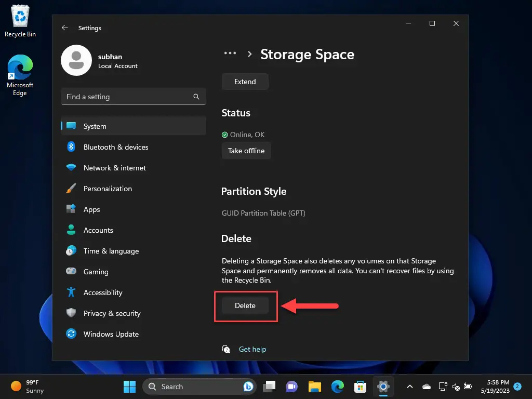532x399 pixels.
Task: Click the OneDrive cloud tray icon
Action: pos(427,387)
